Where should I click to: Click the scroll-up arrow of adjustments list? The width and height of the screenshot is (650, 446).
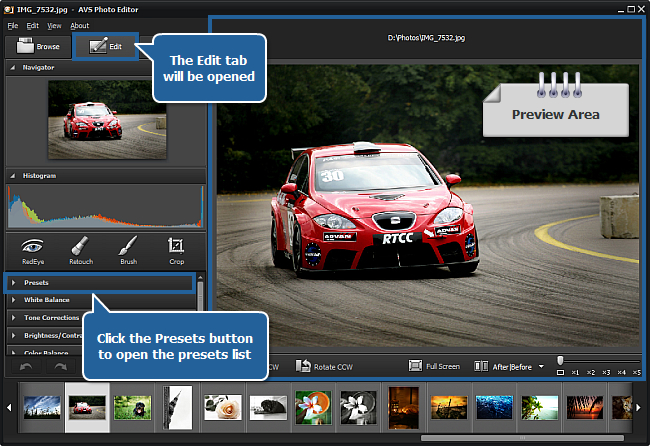coord(200,277)
